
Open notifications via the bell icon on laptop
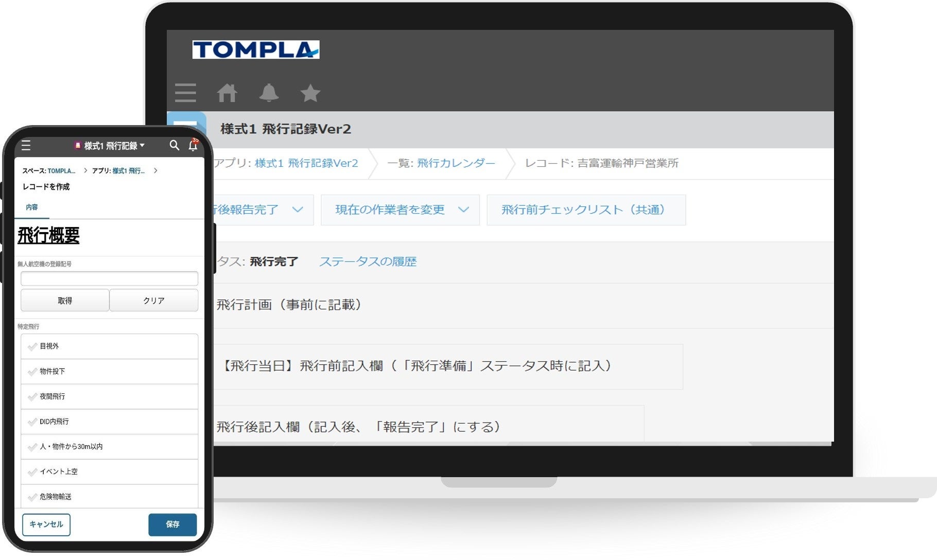(270, 93)
